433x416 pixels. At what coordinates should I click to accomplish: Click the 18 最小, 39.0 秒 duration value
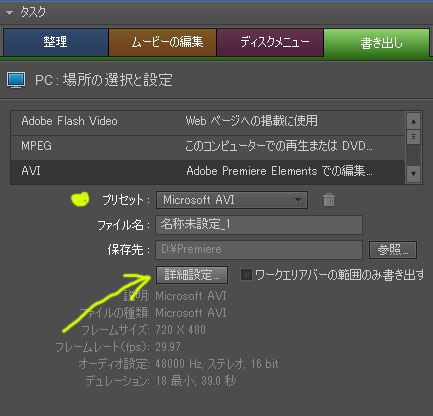pyautogui.click(x=196, y=381)
